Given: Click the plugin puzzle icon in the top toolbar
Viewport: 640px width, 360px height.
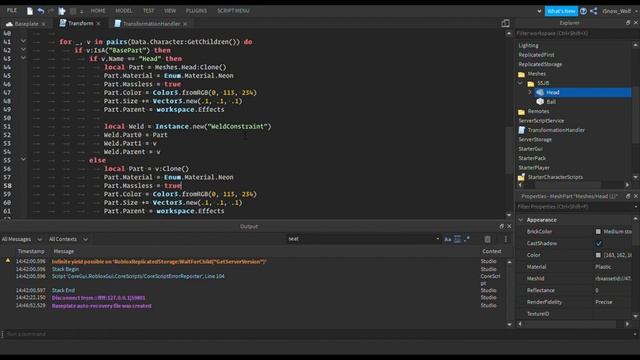Looking at the screenshot, I should [x=62, y=11].
